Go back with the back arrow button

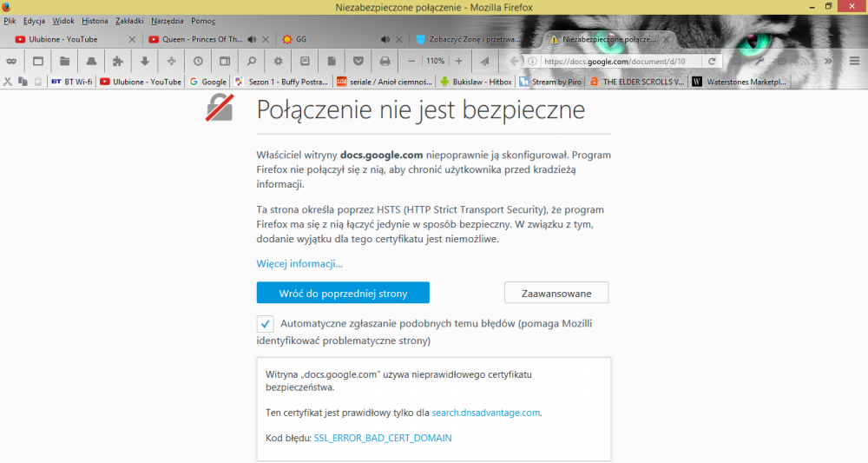click(515, 62)
